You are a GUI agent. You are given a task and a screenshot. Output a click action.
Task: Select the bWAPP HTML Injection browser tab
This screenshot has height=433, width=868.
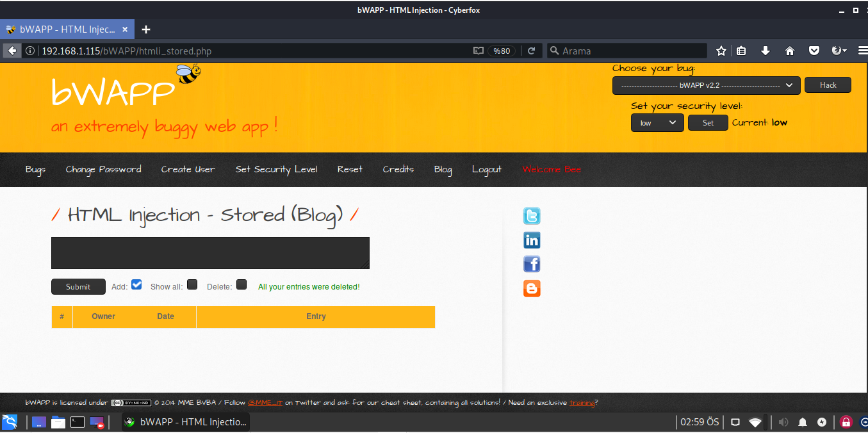pos(67,29)
